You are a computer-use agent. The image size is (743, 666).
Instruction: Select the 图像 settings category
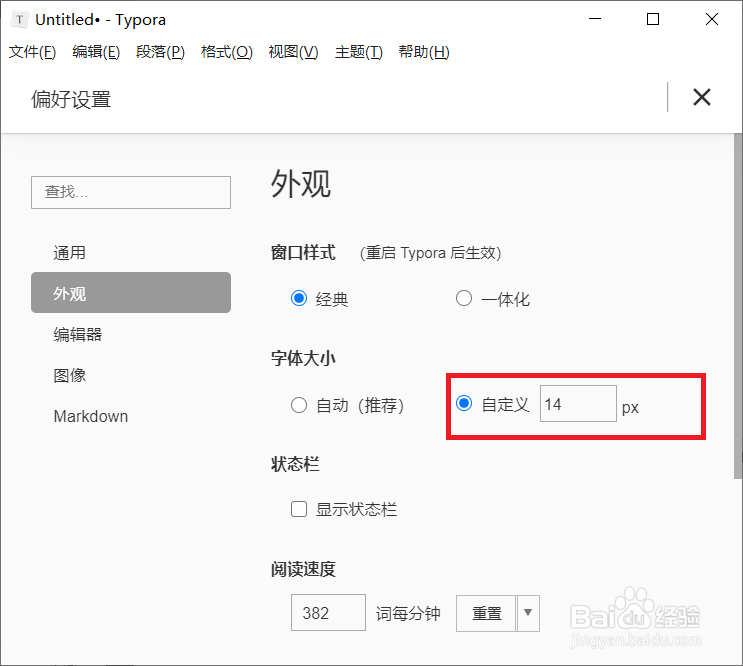(131, 375)
